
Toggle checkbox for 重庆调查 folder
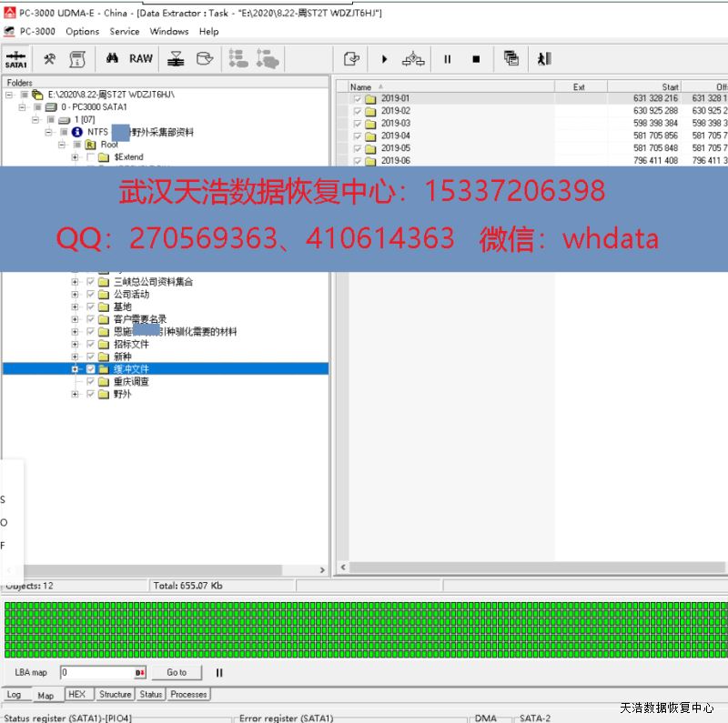pos(90,382)
